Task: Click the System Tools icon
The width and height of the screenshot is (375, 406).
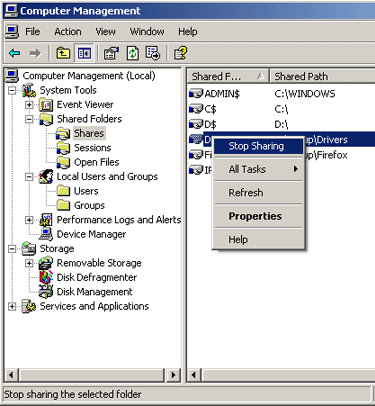Action: click(29, 90)
